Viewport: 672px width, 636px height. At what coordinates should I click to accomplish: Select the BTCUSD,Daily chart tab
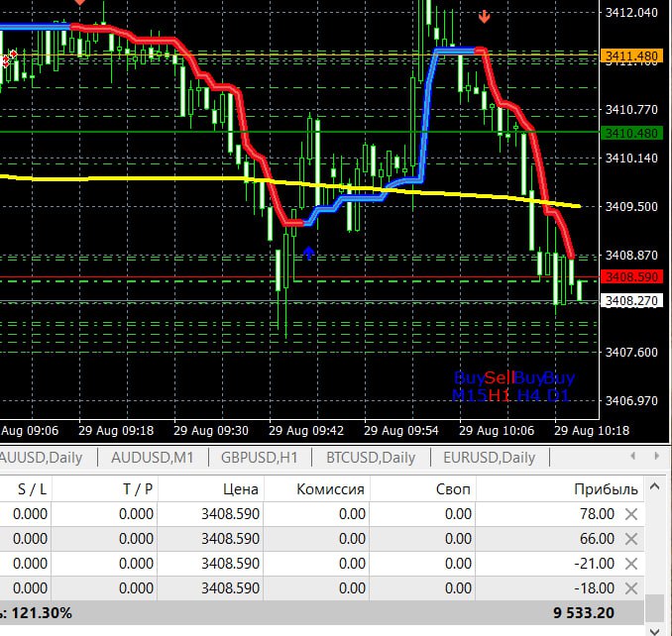[x=371, y=458]
